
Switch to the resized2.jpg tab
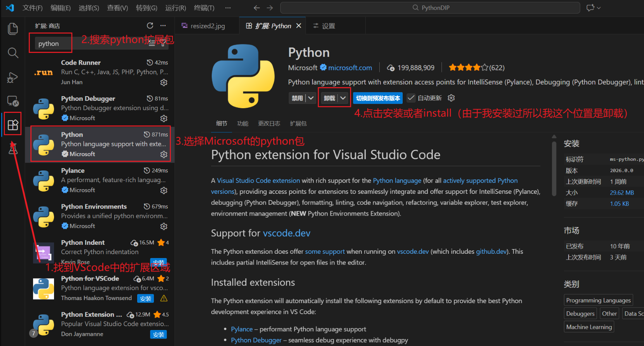207,26
